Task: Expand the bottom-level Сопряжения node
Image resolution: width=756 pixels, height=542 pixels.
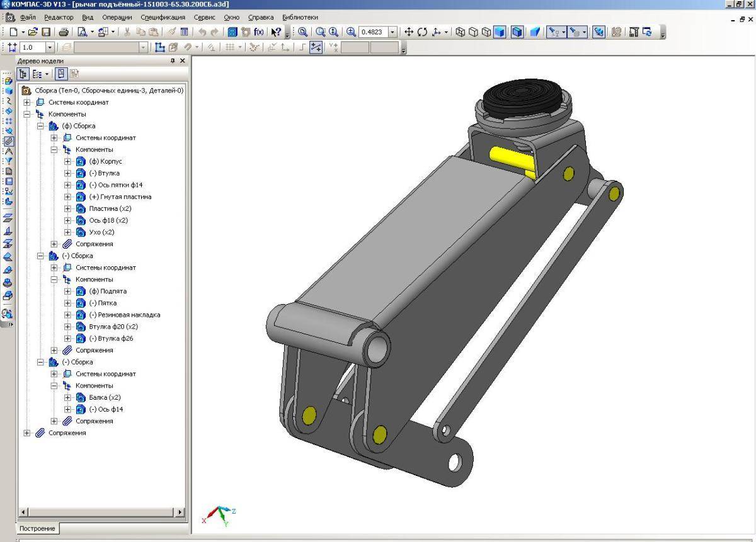Action: click(x=26, y=432)
